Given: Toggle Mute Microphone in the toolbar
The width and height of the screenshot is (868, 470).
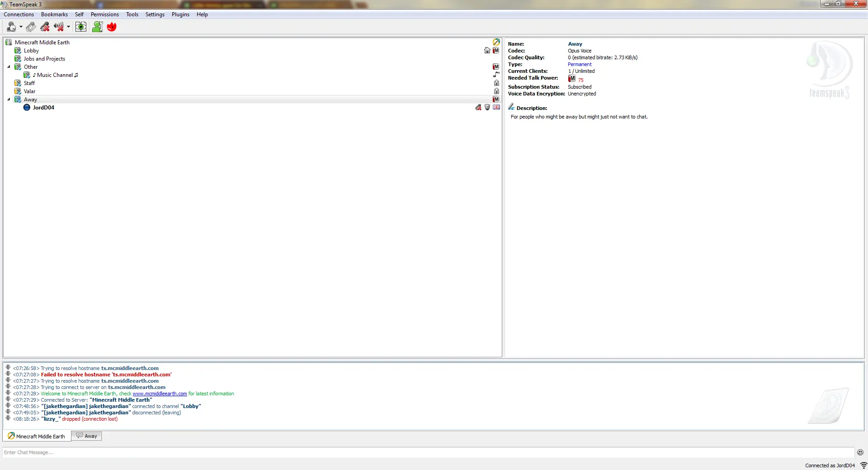Looking at the screenshot, I should point(45,27).
